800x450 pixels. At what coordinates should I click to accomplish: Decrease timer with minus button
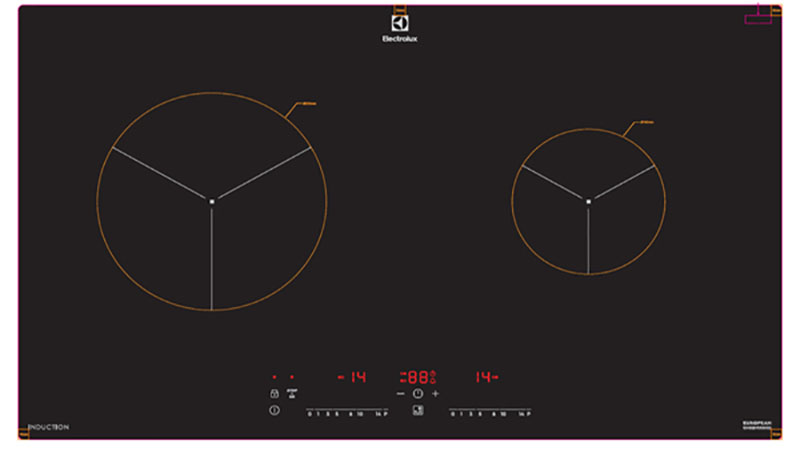click(x=400, y=394)
